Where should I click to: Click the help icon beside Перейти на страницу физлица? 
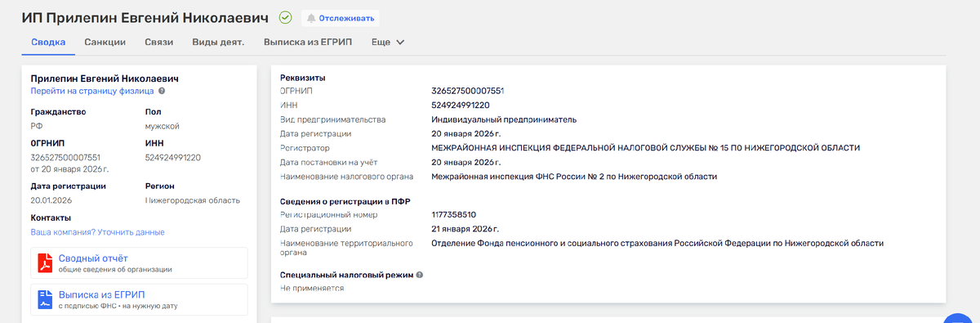(162, 91)
